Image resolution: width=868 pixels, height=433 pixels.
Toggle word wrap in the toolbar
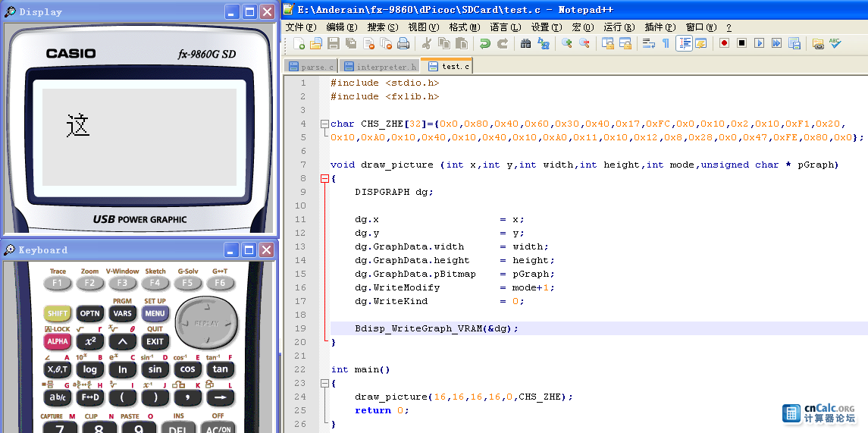click(x=649, y=43)
